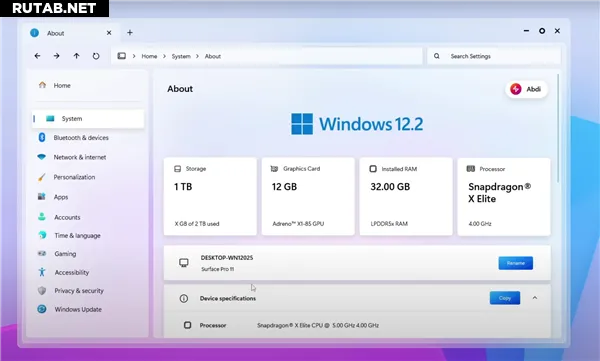Focus the Search Settings field
This screenshot has width=600, height=361.
[x=494, y=56]
